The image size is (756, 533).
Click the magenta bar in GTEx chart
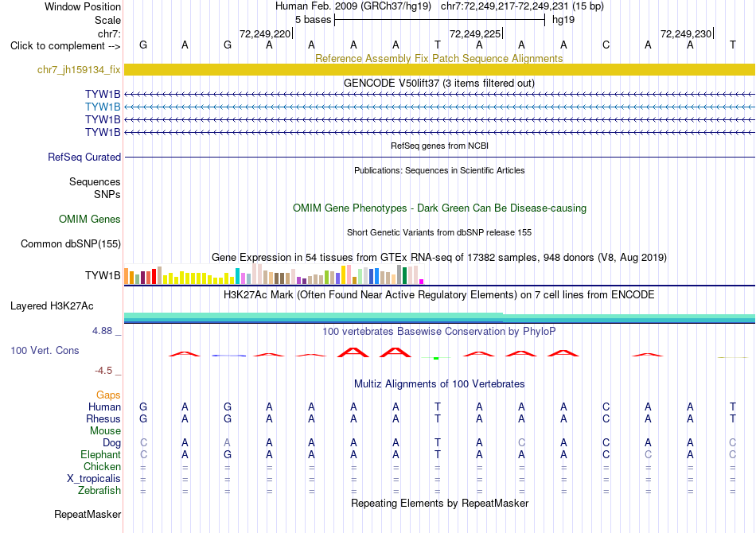(422, 282)
